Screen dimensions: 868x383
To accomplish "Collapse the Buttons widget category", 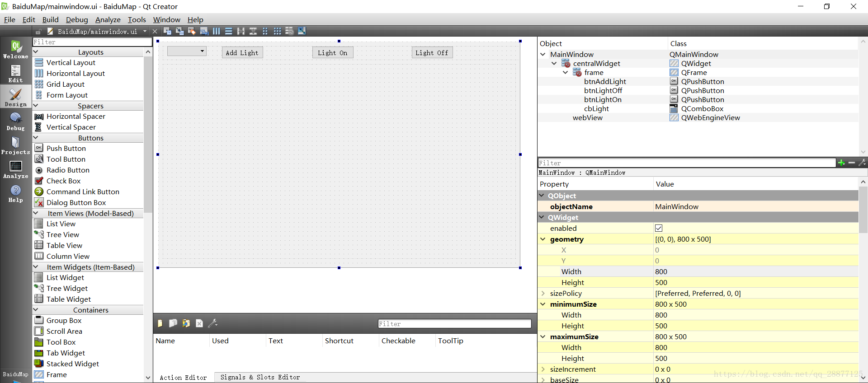I will (36, 138).
